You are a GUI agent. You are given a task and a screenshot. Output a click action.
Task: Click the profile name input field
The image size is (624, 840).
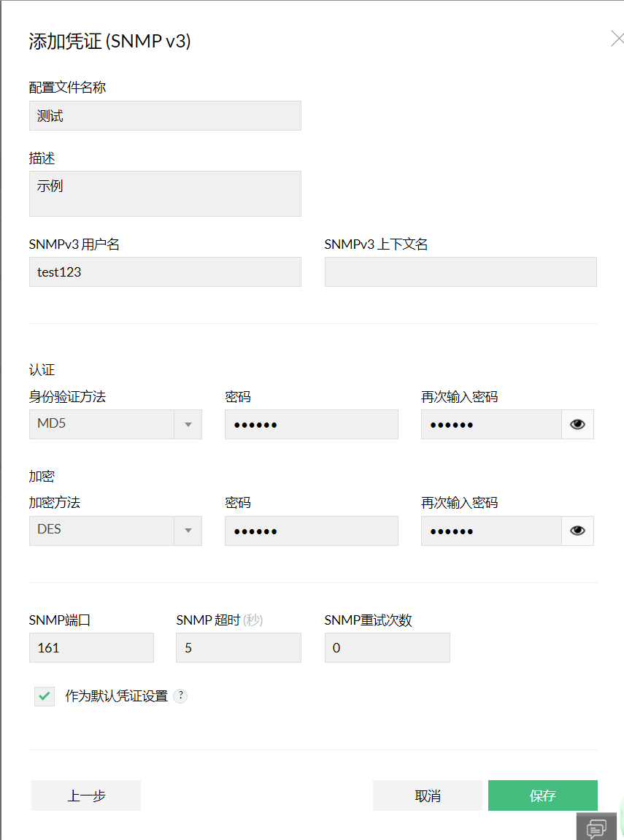coord(165,116)
